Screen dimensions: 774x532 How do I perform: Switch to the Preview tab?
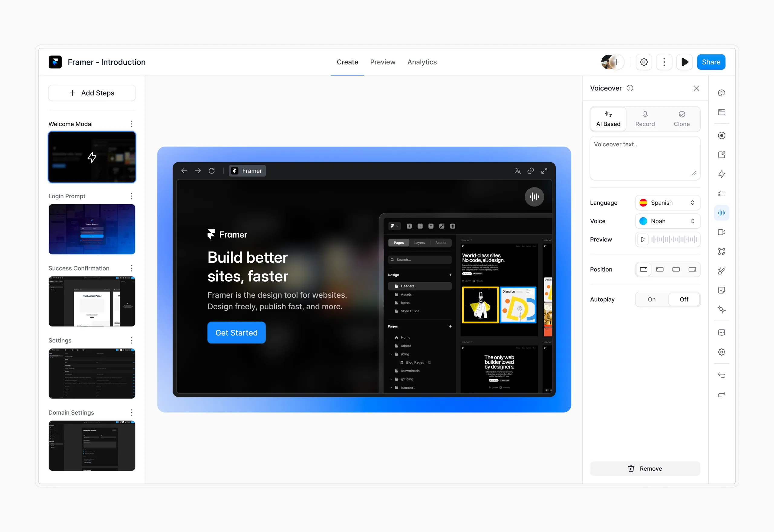382,62
